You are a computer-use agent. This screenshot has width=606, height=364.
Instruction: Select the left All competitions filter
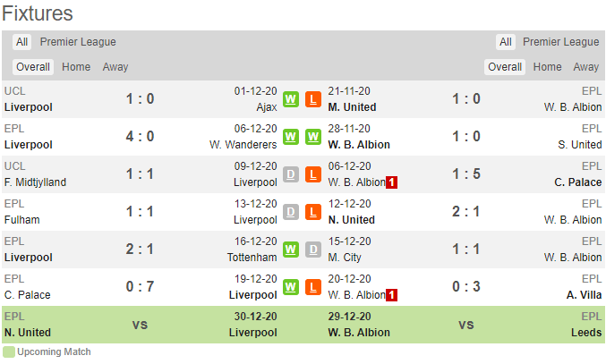tap(21, 42)
